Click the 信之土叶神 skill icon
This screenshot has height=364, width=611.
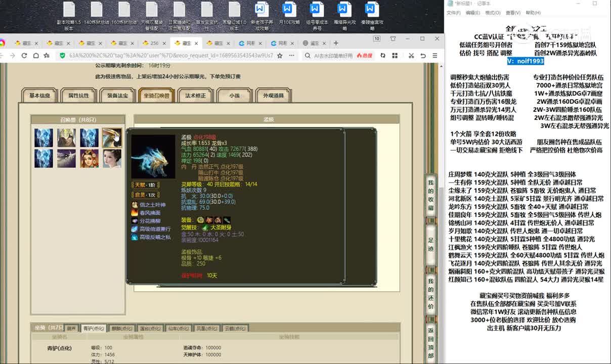pos(135,205)
